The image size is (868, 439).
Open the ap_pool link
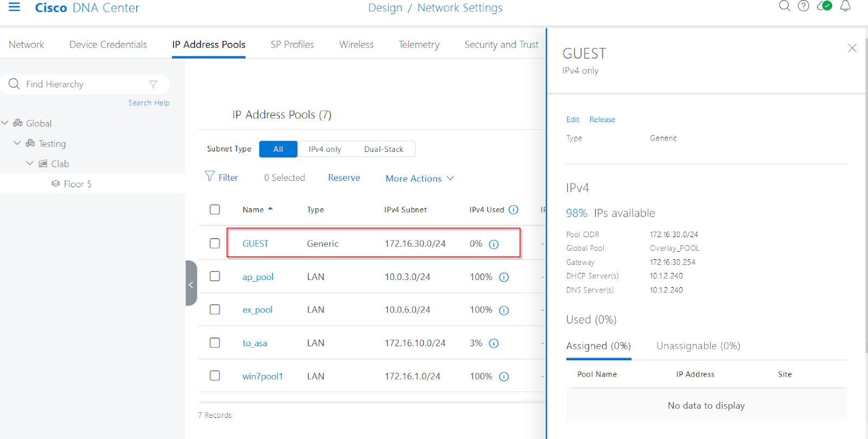click(258, 277)
